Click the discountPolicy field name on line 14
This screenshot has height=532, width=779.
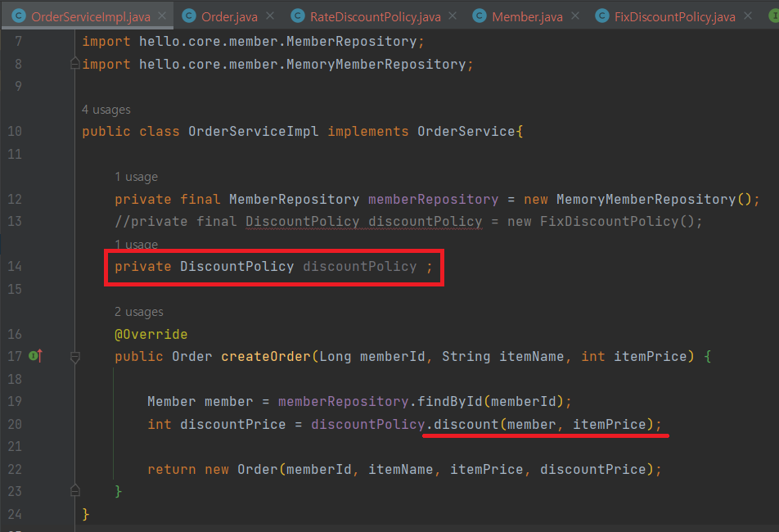click(360, 267)
